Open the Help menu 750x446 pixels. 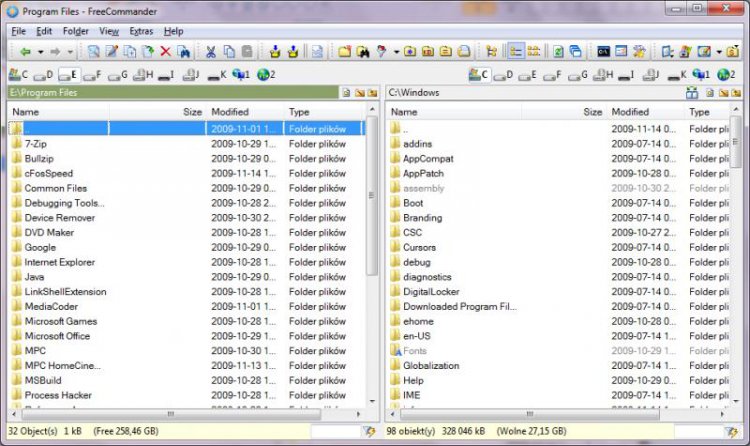tap(174, 31)
